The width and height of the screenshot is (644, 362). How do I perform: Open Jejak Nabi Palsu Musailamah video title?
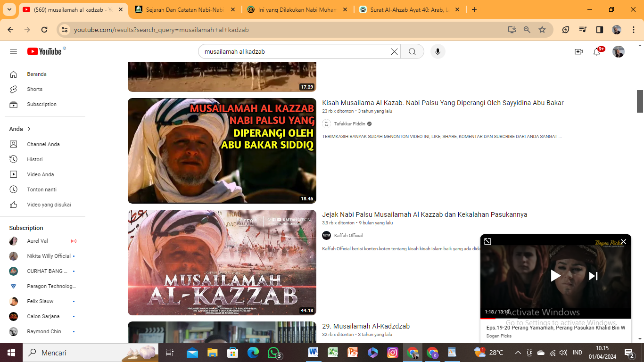424,214
